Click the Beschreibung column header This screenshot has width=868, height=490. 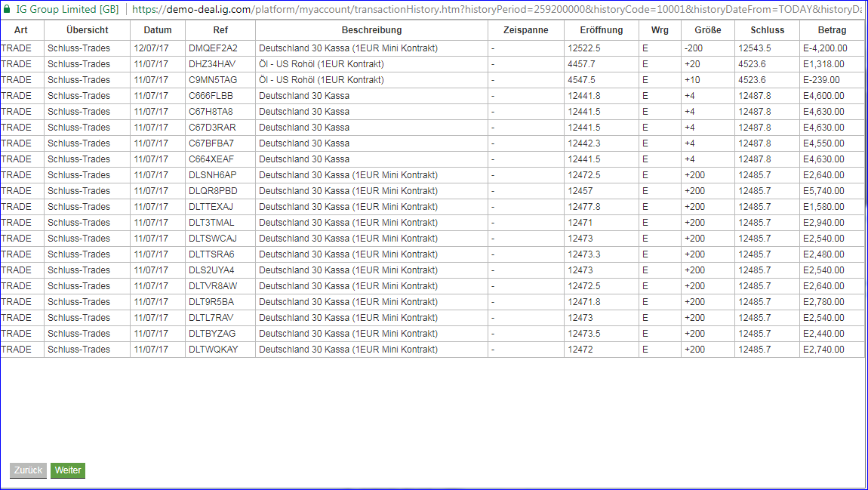pos(371,30)
